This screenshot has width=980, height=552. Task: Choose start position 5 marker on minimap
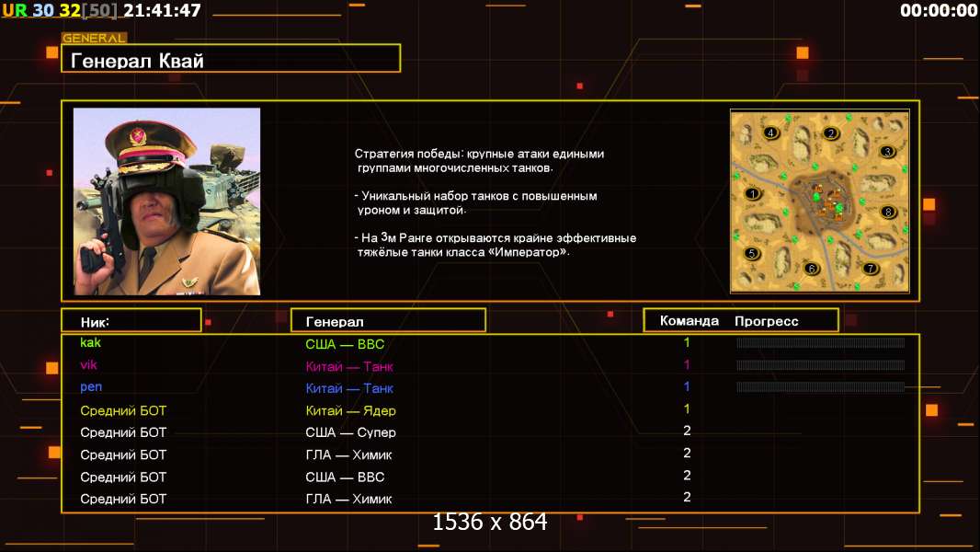(x=752, y=253)
